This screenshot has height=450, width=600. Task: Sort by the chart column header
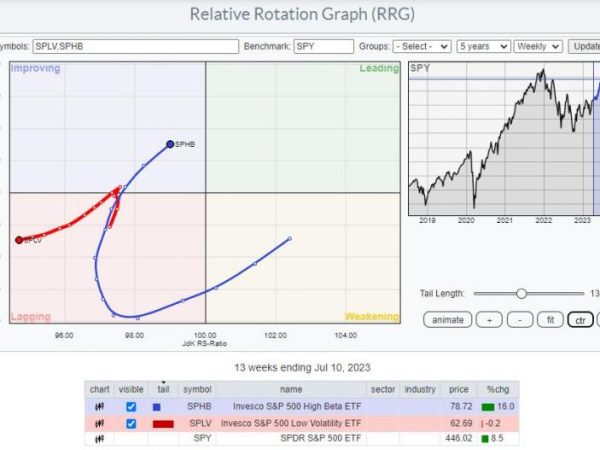click(99, 390)
